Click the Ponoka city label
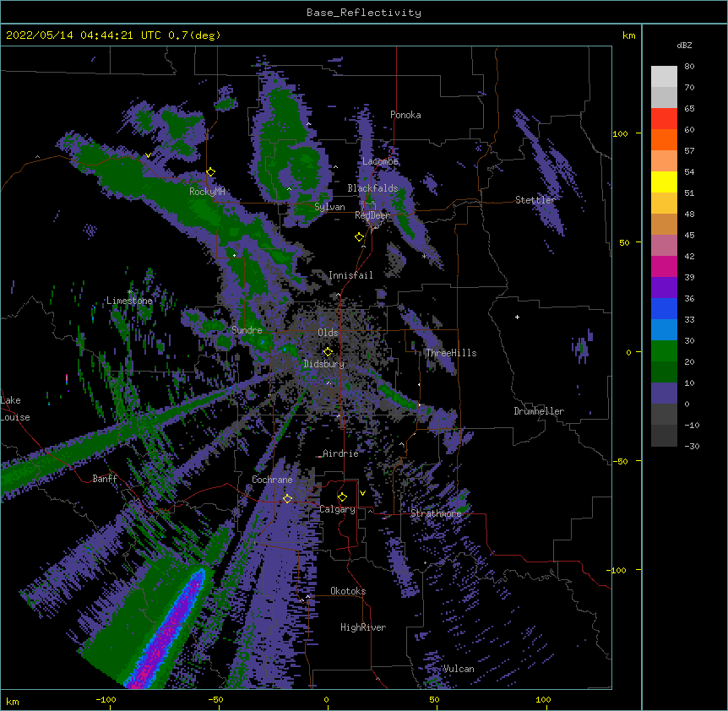The width and height of the screenshot is (728, 711). click(405, 115)
